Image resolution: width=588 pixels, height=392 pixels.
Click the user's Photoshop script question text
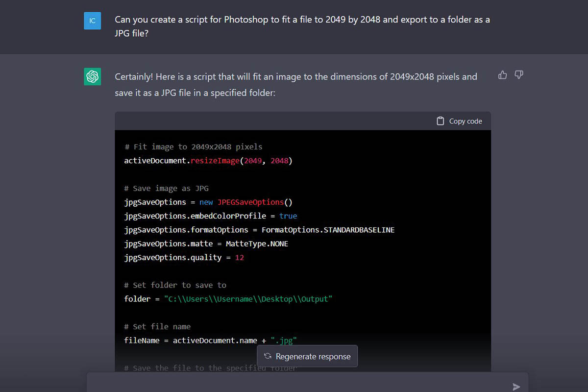302,27
